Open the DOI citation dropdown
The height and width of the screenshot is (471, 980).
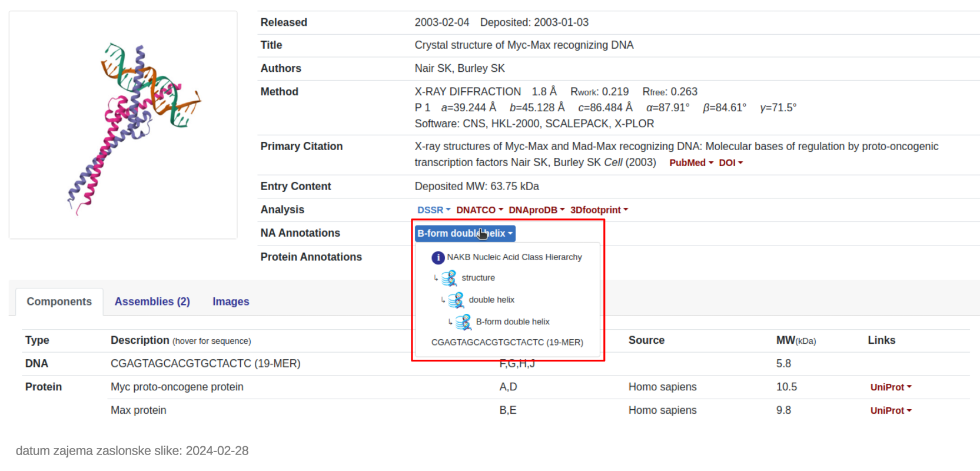click(x=730, y=163)
